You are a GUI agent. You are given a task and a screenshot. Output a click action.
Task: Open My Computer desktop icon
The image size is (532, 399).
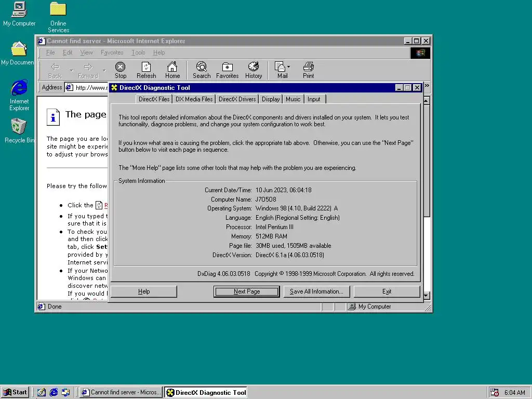pyautogui.click(x=19, y=14)
